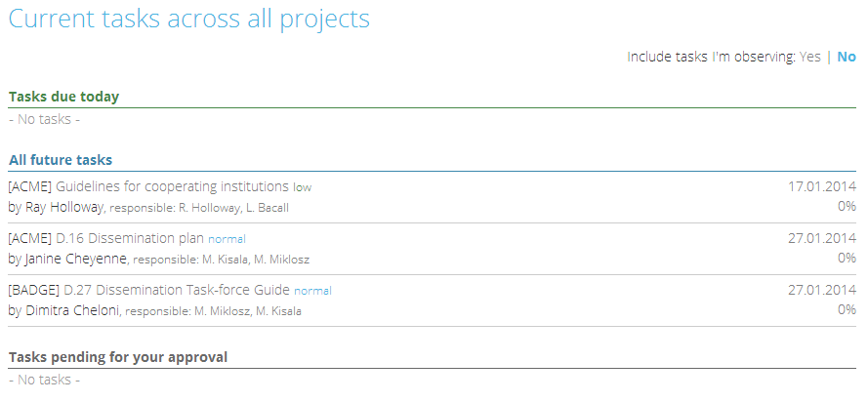868x402 pixels.
Task: Click D.16 task's 27.01.2014 due date
Action: [x=821, y=238]
